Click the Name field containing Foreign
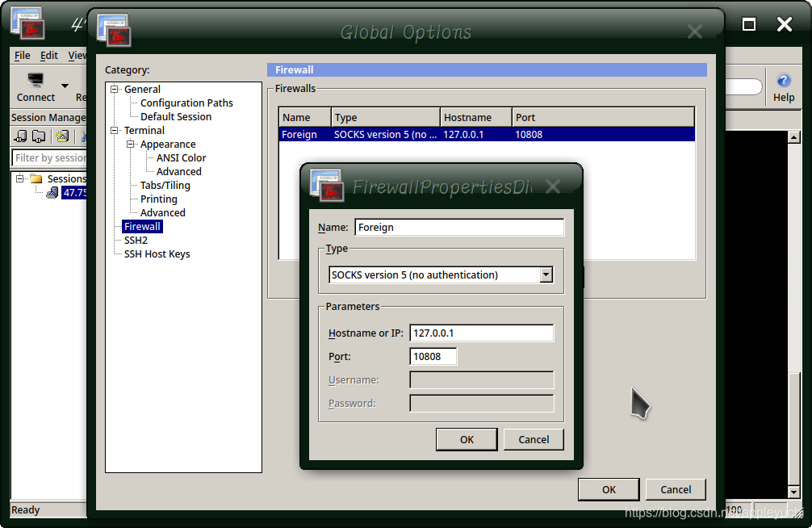The height and width of the screenshot is (528, 812). [x=459, y=228]
